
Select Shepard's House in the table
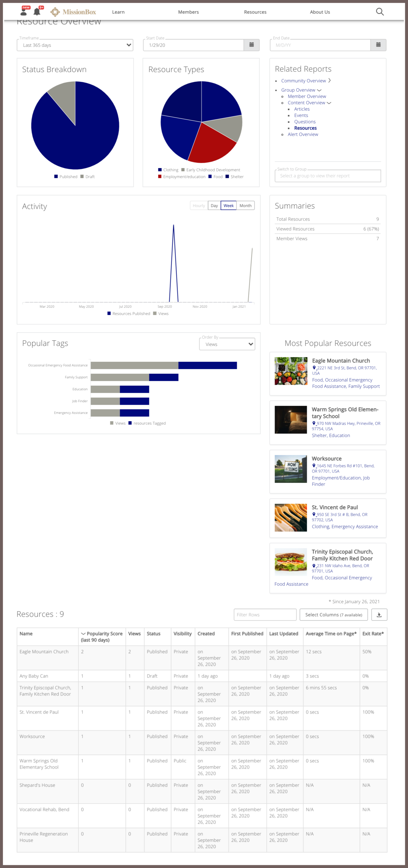[37, 785]
